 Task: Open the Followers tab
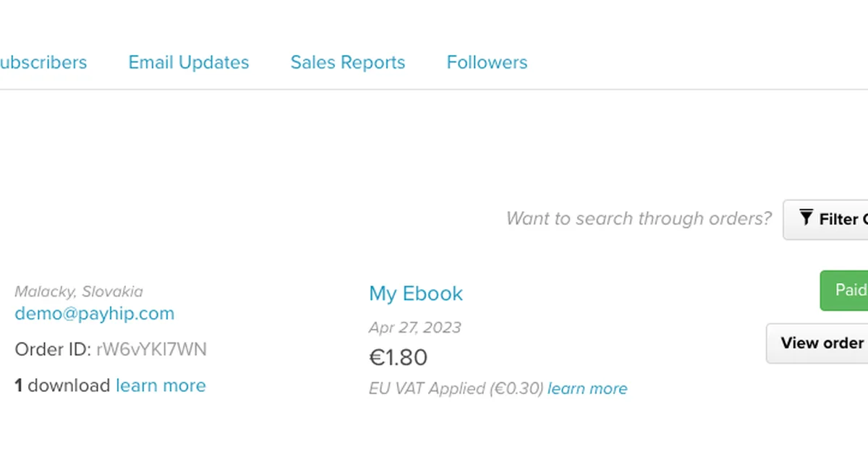click(x=487, y=63)
